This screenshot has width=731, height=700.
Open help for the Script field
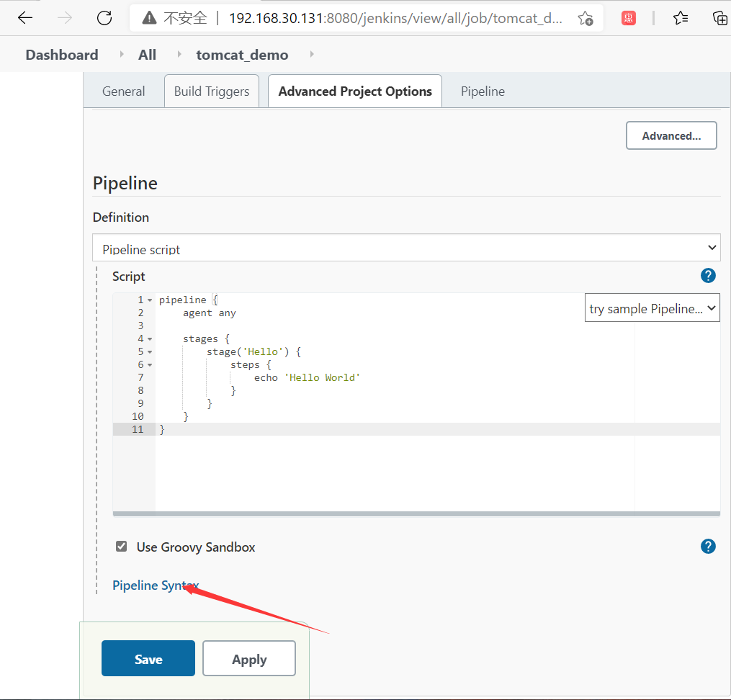tap(708, 276)
